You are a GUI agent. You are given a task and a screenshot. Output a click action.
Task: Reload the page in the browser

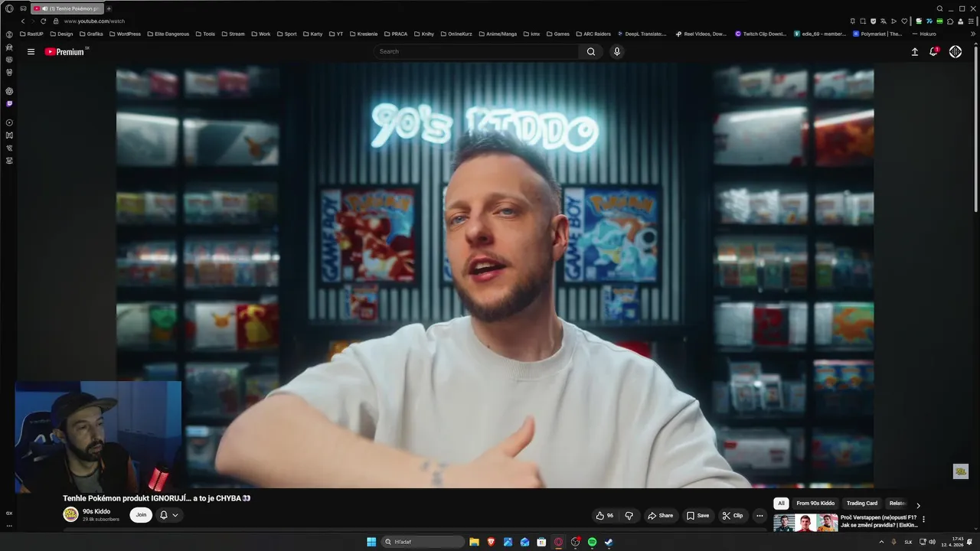(43, 21)
